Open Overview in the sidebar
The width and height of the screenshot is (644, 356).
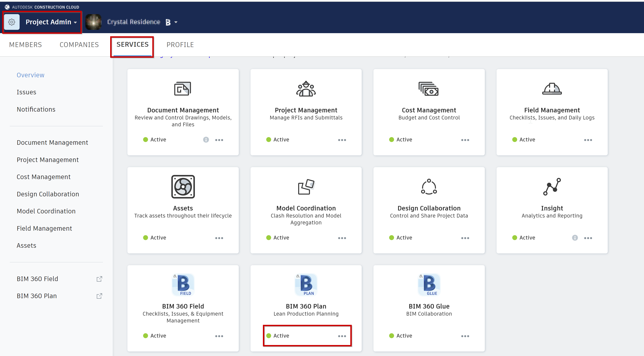(x=31, y=75)
